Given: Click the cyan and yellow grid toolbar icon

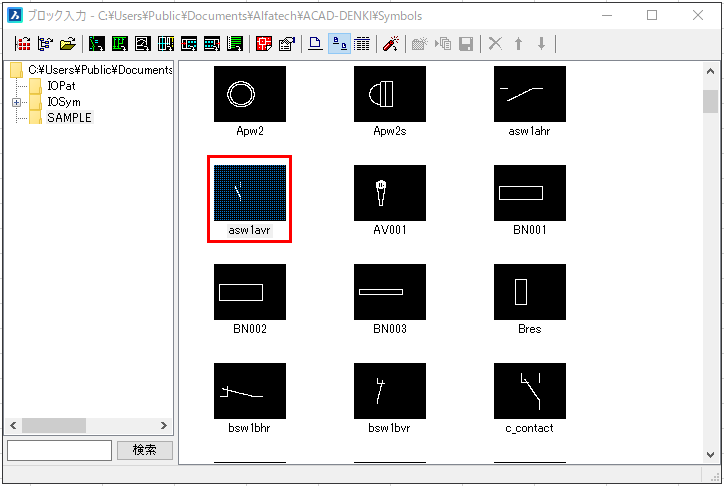Looking at the screenshot, I should point(166,44).
